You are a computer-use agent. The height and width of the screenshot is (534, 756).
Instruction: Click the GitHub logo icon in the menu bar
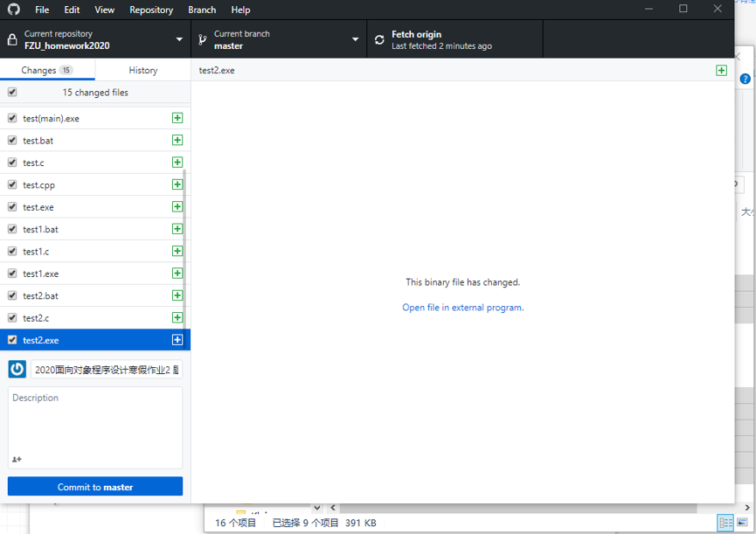click(x=13, y=9)
